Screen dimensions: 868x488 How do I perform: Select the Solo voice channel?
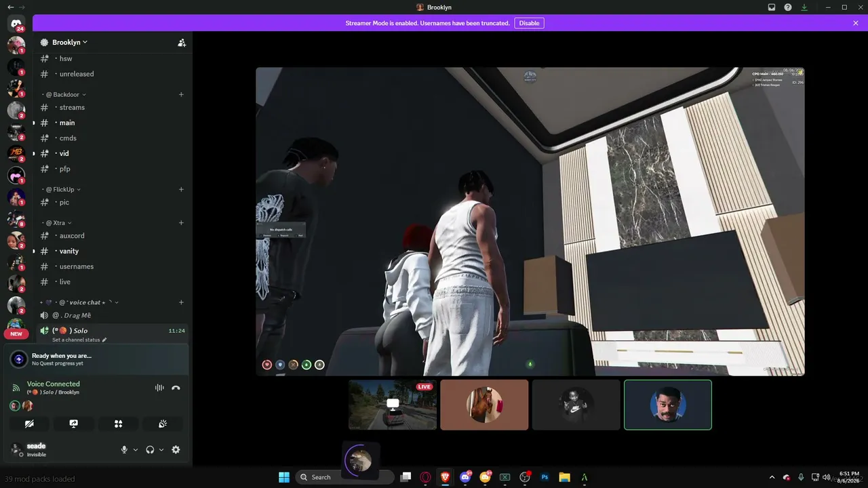point(111,331)
